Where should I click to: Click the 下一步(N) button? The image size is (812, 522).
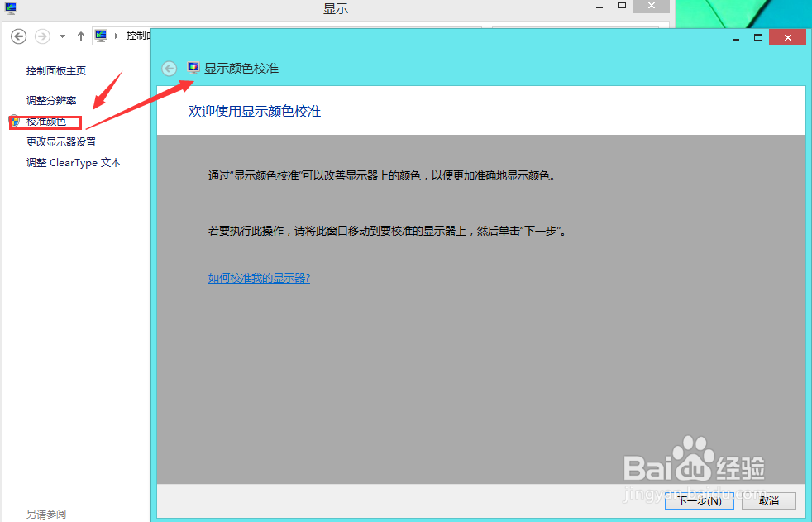pyautogui.click(x=699, y=501)
